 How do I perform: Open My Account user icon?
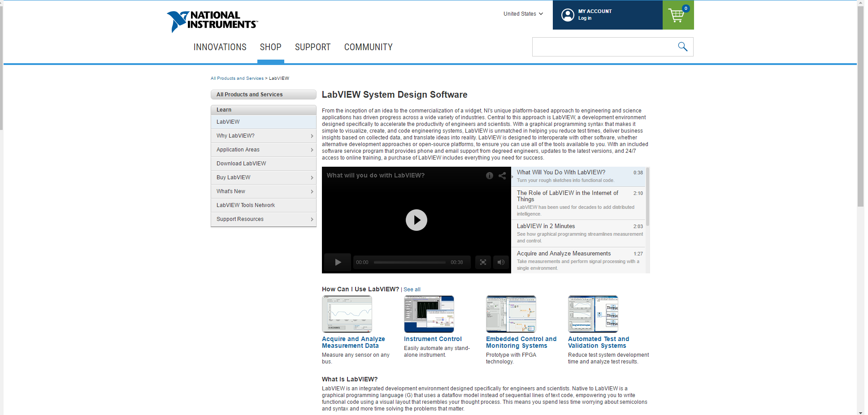point(568,15)
